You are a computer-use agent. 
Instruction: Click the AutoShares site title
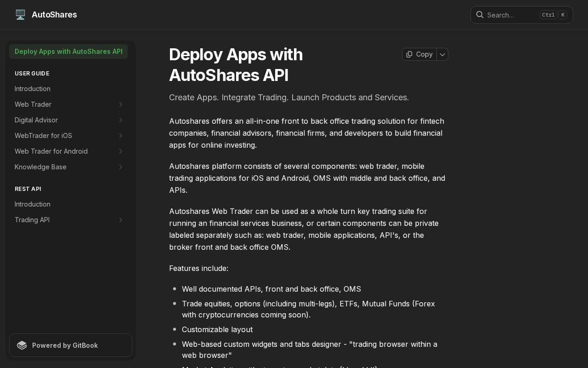(54, 15)
